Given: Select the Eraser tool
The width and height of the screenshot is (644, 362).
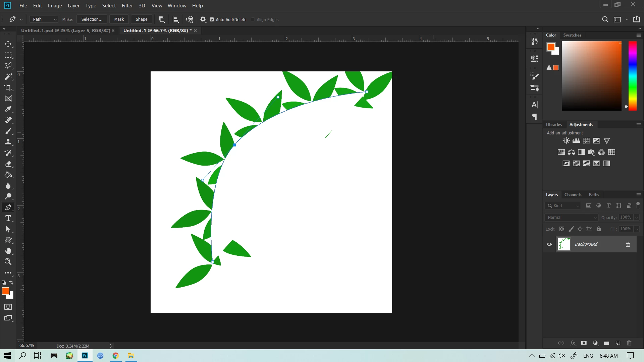Looking at the screenshot, I should click(8, 164).
